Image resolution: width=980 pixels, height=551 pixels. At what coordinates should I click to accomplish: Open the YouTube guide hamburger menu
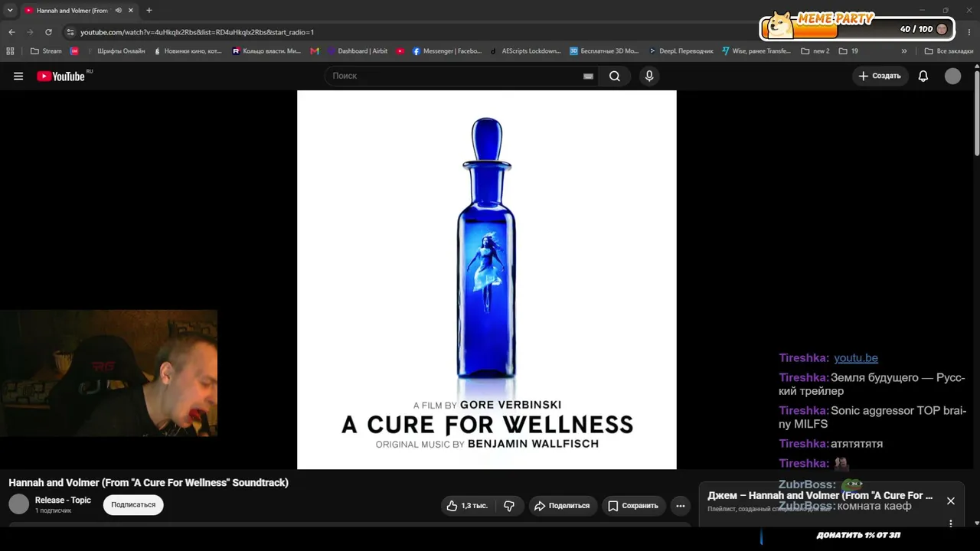18,76
